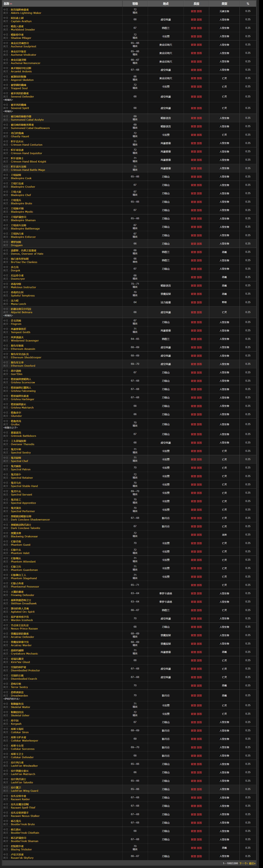
Task: Open Ghastly Haunt entry
Action: coord(20,137)
